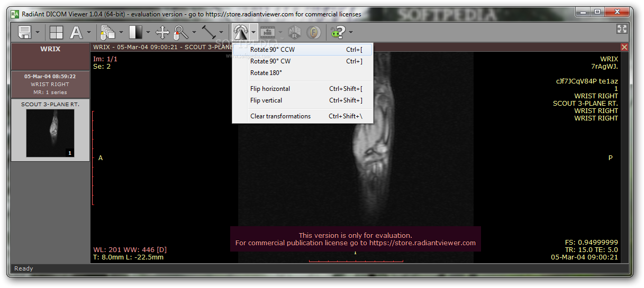Expand the measurement tools dropdown arrow
This screenshot has width=644, height=288.
pos(221,33)
